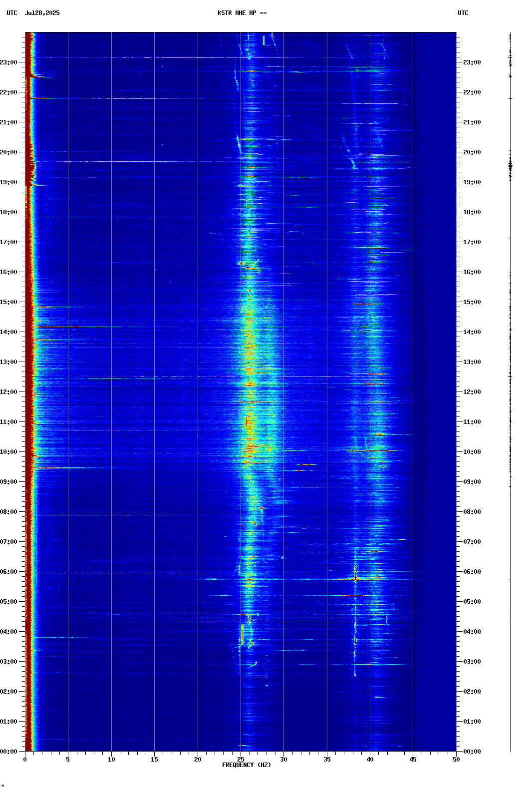This screenshot has height=791, width=532.
Task: Click the 04:00 label on the left time axis
Action: 8,632
